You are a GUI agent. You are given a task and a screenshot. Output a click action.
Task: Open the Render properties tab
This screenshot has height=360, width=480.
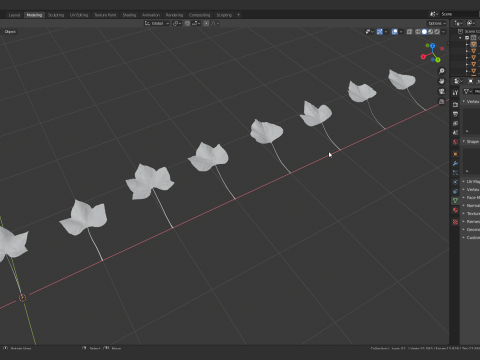pos(455,105)
